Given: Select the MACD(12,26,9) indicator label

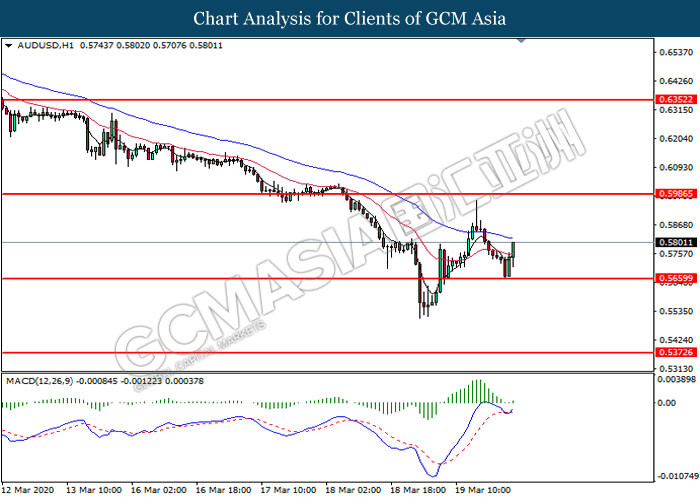Looking at the screenshot, I should [x=40, y=381].
